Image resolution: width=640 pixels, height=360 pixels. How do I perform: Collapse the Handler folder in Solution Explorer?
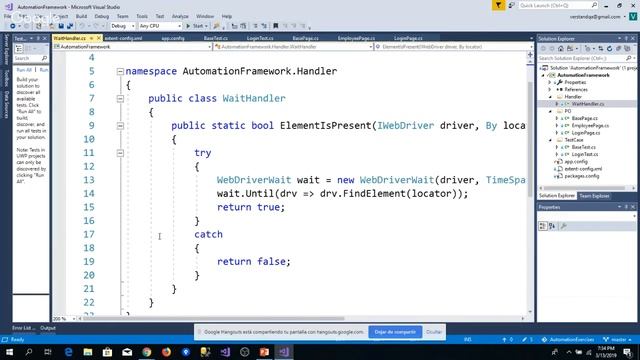pos(550,97)
